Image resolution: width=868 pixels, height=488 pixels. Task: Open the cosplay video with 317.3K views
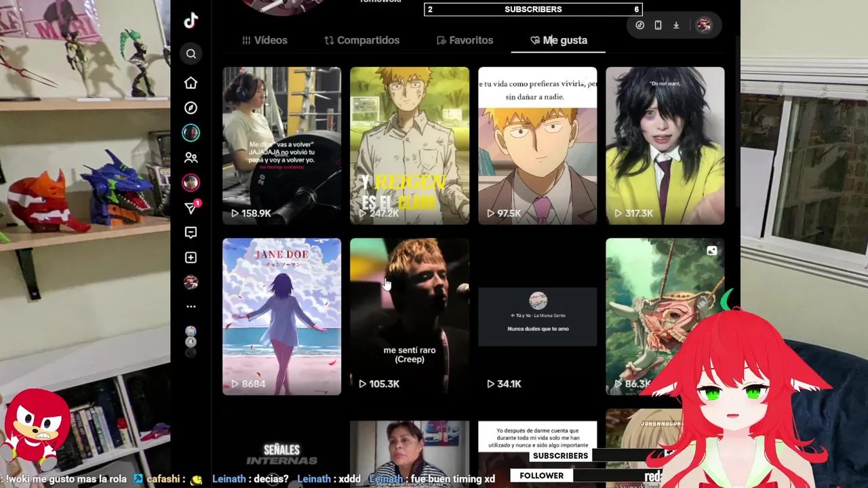665,145
